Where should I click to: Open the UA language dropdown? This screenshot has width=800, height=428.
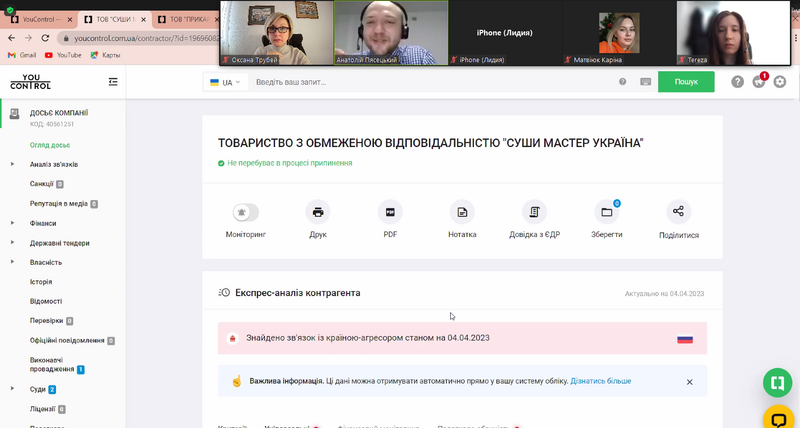[225, 82]
